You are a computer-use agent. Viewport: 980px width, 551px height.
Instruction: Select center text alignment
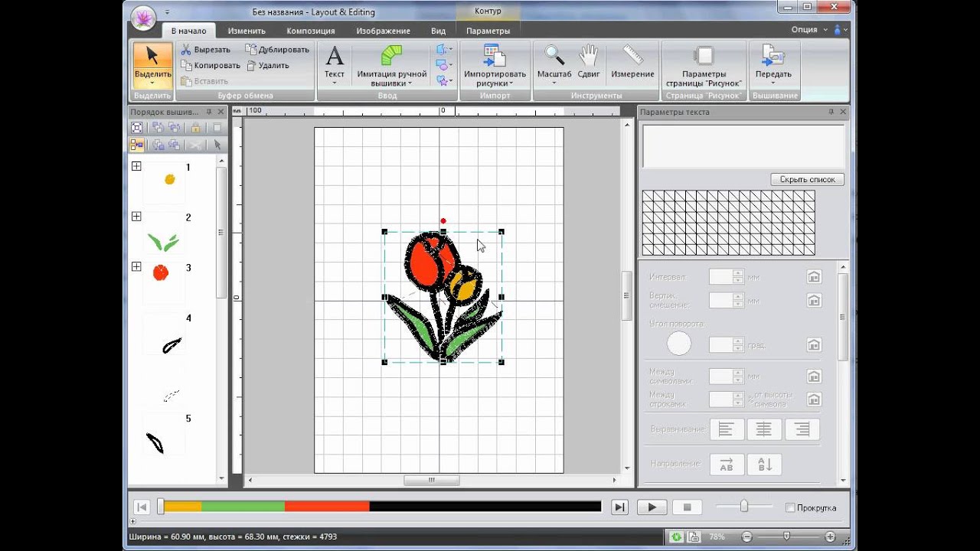tap(764, 429)
